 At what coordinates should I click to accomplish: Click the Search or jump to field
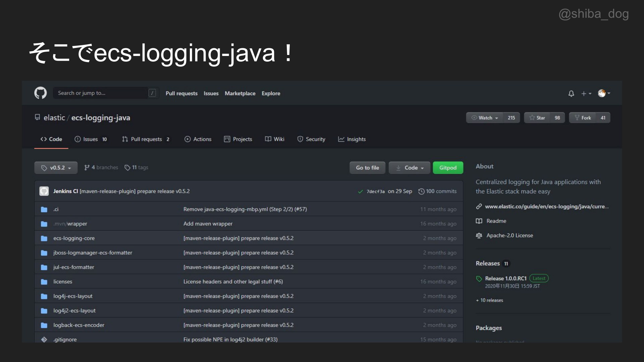coord(106,93)
